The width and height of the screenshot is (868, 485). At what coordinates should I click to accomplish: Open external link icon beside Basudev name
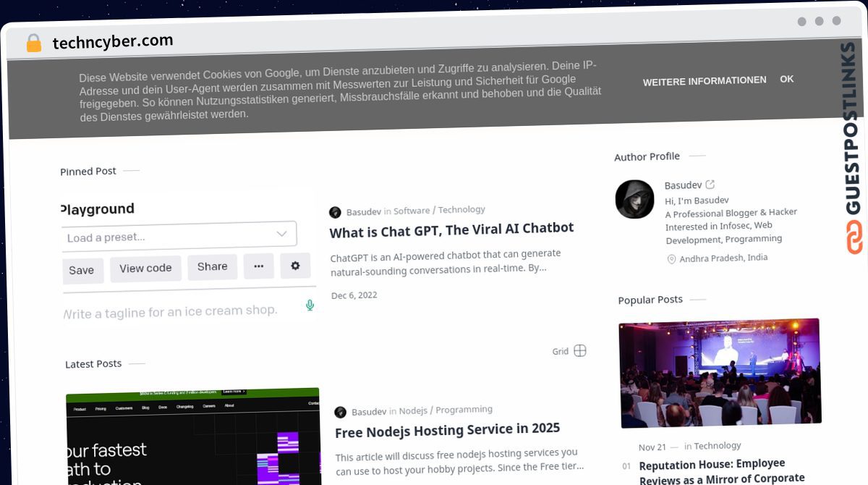710,185
